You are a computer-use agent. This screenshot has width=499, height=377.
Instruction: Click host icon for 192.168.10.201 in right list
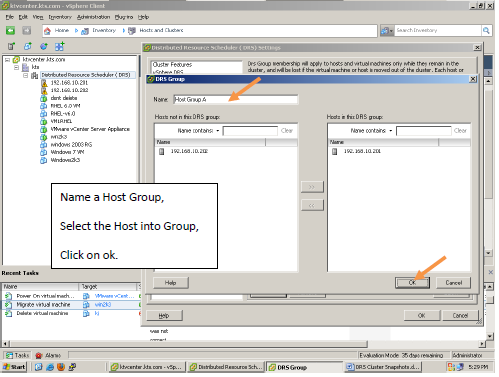[x=335, y=151]
